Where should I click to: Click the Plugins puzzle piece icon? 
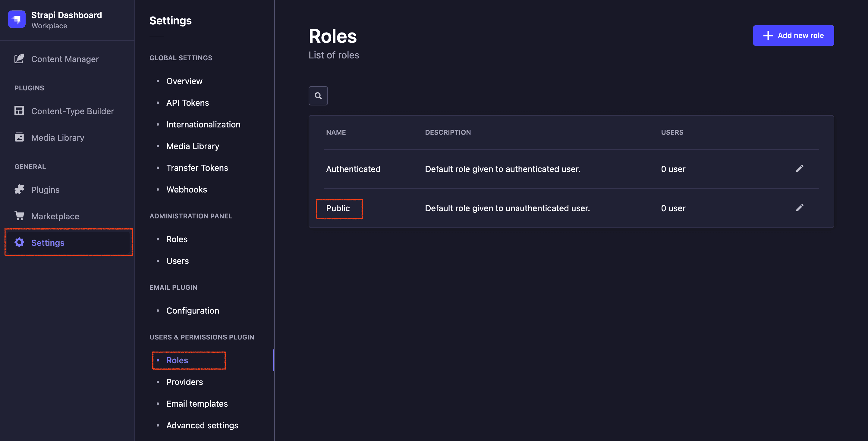click(19, 189)
